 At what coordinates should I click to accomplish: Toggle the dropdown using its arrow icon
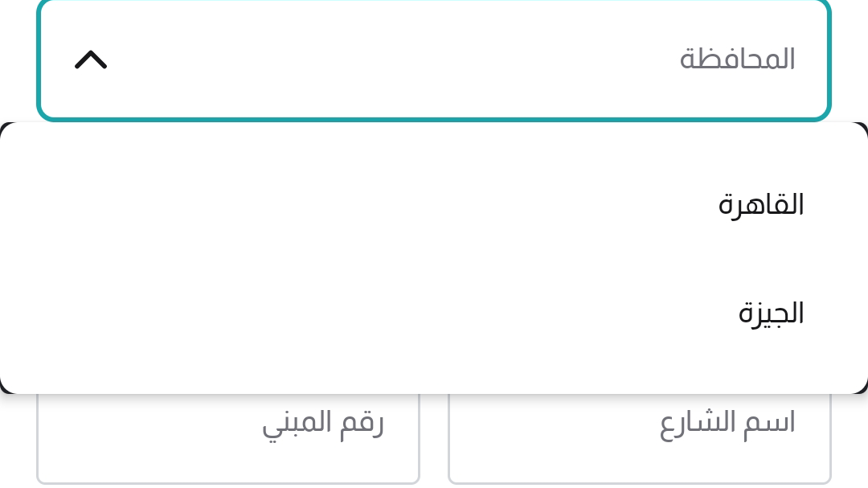[x=91, y=59]
